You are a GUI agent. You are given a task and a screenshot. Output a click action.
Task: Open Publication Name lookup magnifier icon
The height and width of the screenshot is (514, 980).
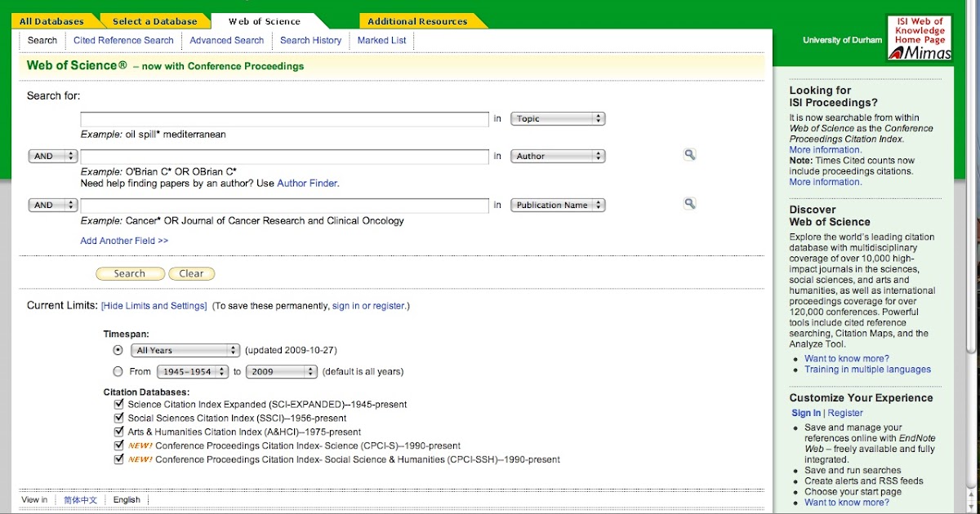[690, 204]
